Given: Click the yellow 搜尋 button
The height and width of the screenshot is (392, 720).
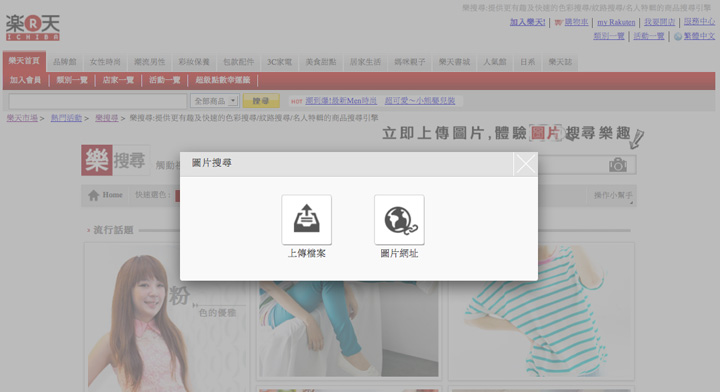Looking at the screenshot, I should pyautogui.click(x=261, y=101).
